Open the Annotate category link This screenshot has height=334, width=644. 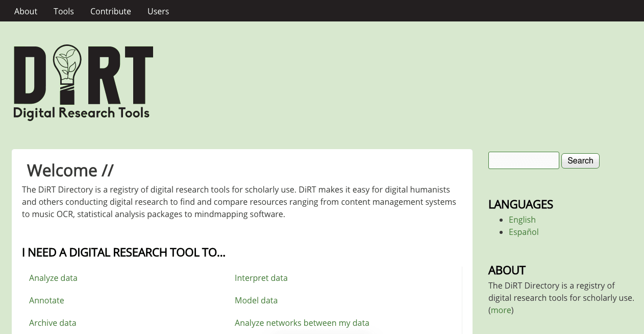[x=46, y=300]
